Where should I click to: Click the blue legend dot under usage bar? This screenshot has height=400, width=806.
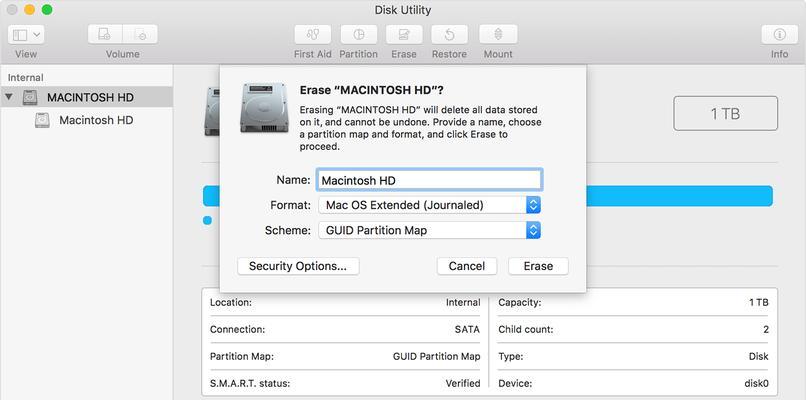[208, 221]
